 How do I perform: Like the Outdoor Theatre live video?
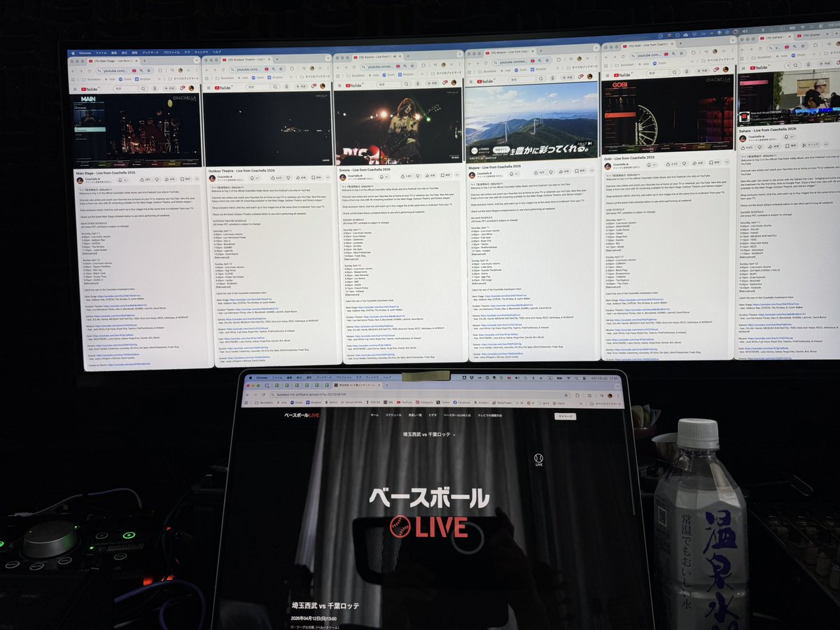tap(276, 178)
